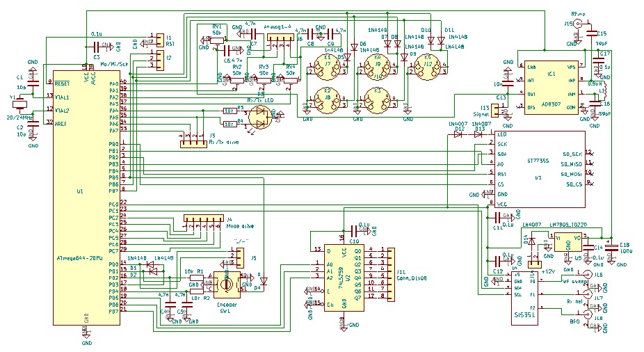Click relay K1 with connector J7
Image resolution: width=644 pixels, height=352 pixels.
point(327,65)
